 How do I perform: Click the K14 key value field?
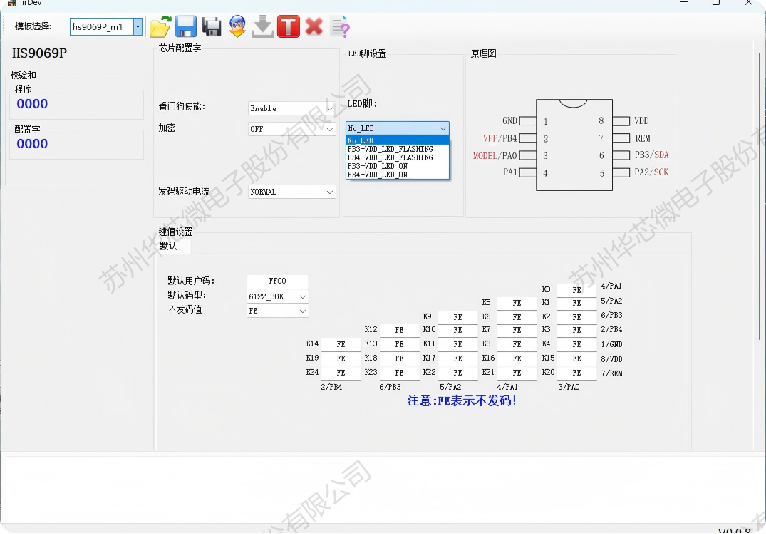point(341,344)
